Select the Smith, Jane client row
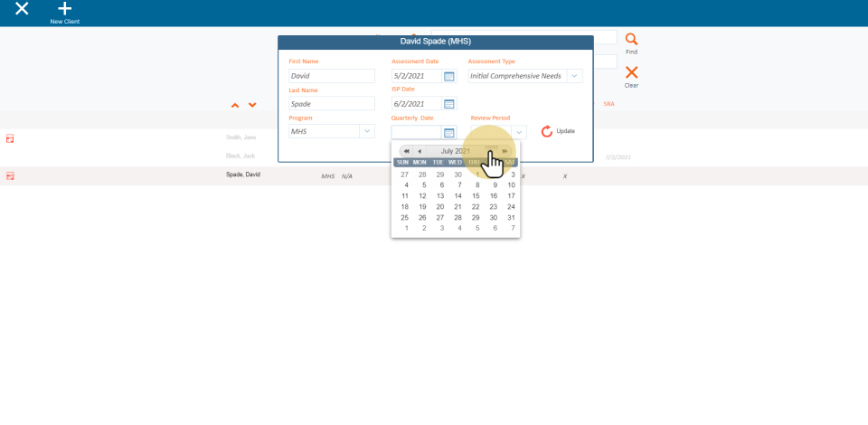The image size is (868, 425). (x=241, y=137)
